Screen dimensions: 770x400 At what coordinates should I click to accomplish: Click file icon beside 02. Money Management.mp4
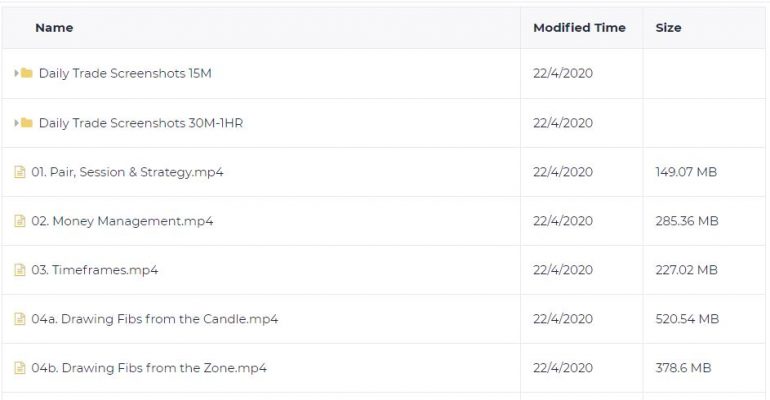click(x=20, y=221)
